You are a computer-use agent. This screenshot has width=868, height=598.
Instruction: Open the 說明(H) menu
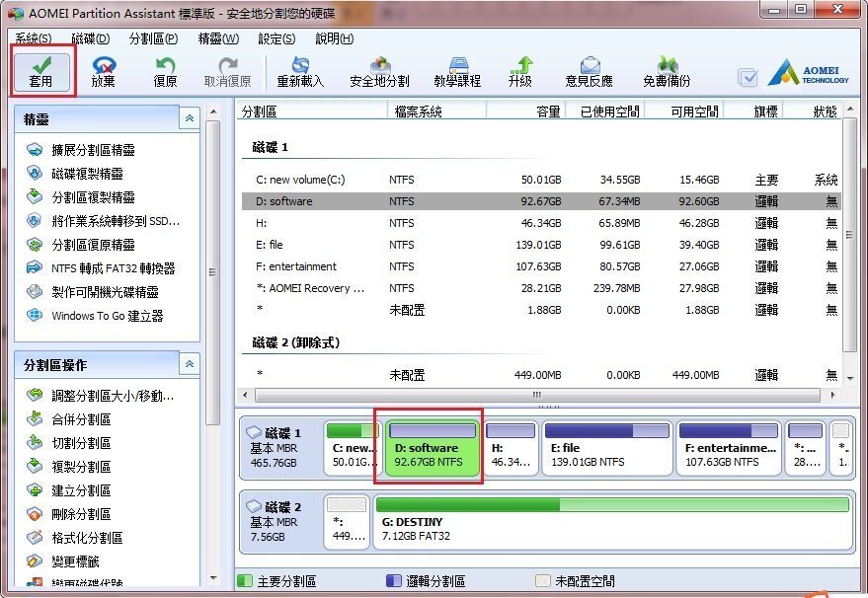coord(335,38)
